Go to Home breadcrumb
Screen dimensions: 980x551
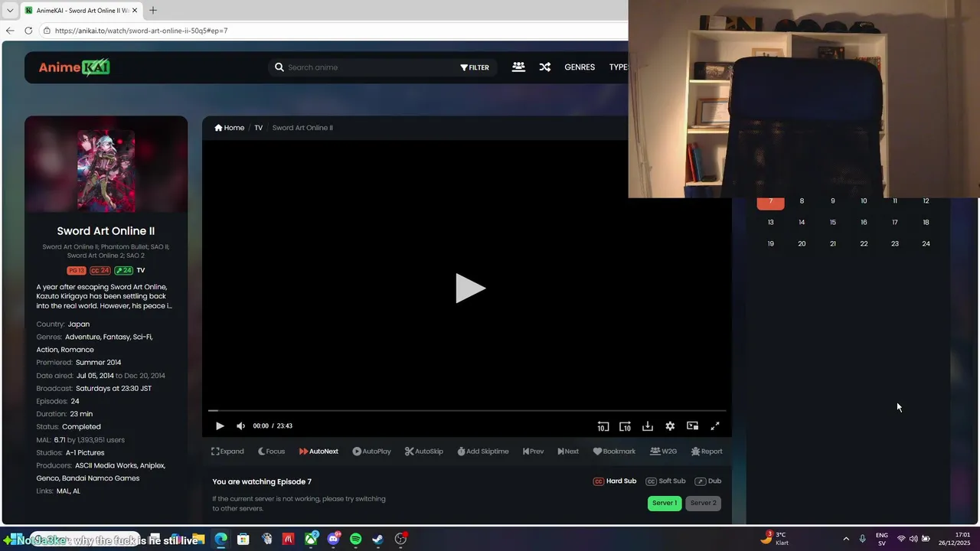(x=230, y=128)
